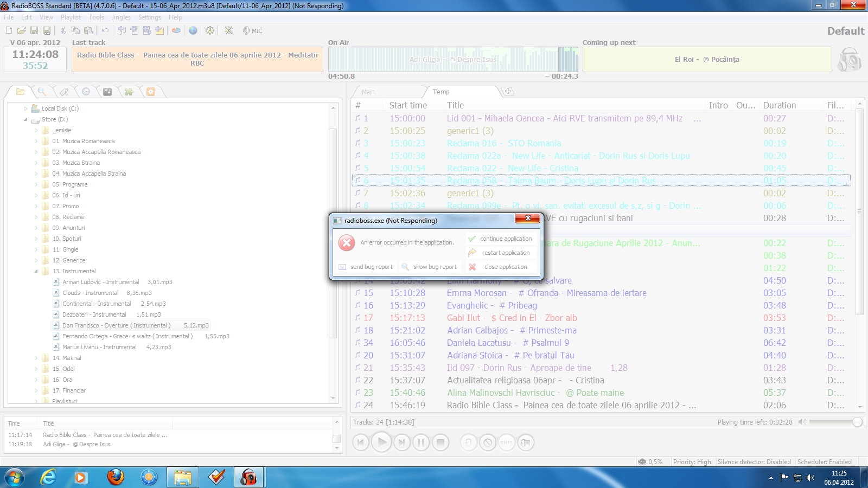Select Marius Livanu - Instrumental file

117,347
